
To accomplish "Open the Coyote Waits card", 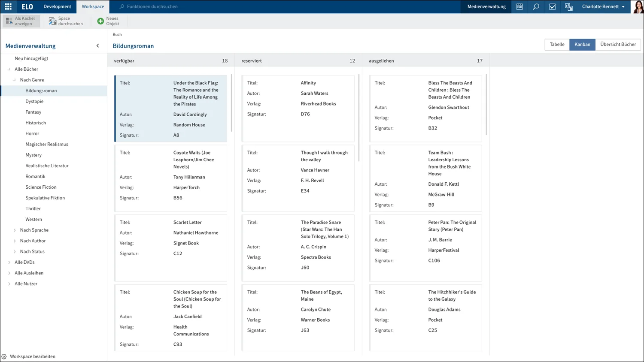I will (x=170, y=178).
